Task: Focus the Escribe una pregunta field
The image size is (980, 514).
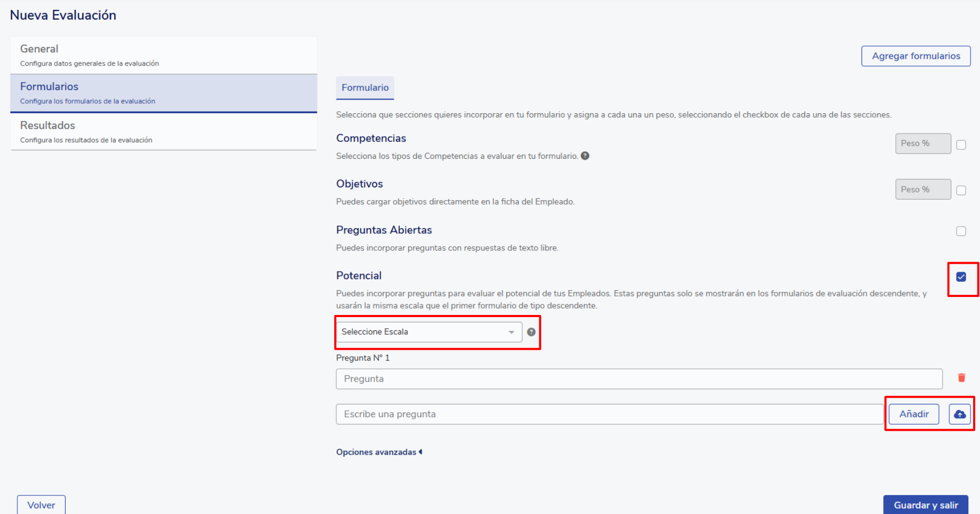Action: click(x=608, y=414)
